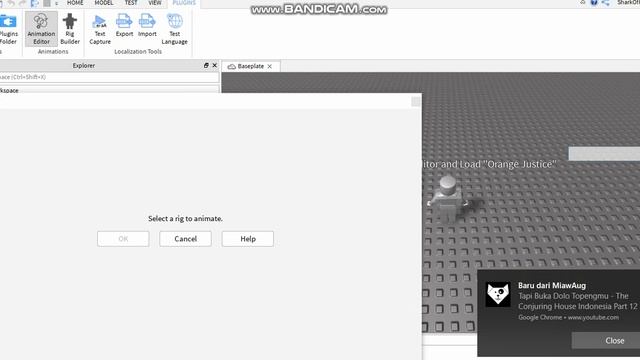Select the Workspace item in Explorer
This screenshot has width=640, height=360.
tap(9, 90)
